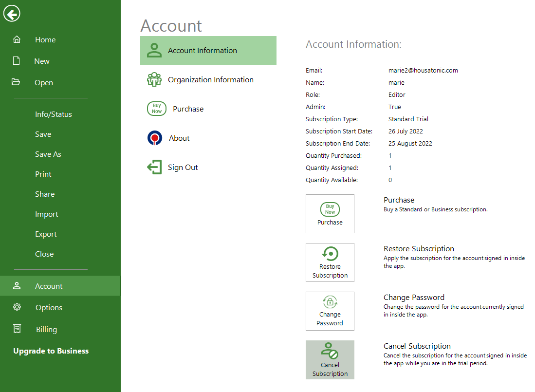The width and height of the screenshot is (535, 392).
Task: Open the Info/Status page
Action: click(54, 114)
